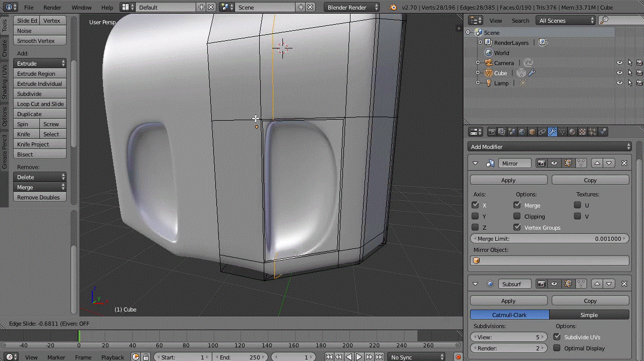Move the Subsurf modifier up in stack
The height and width of the screenshot is (361, 644).
pos(597,284)
